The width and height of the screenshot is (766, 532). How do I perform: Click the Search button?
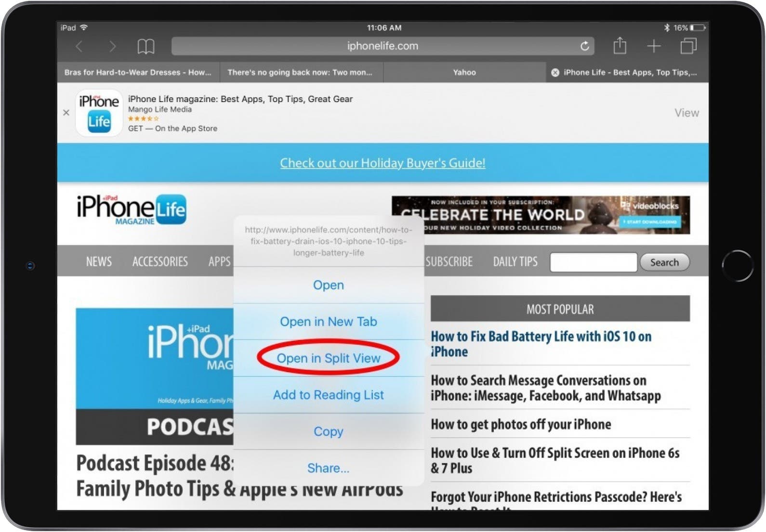[x=664, y=262]
